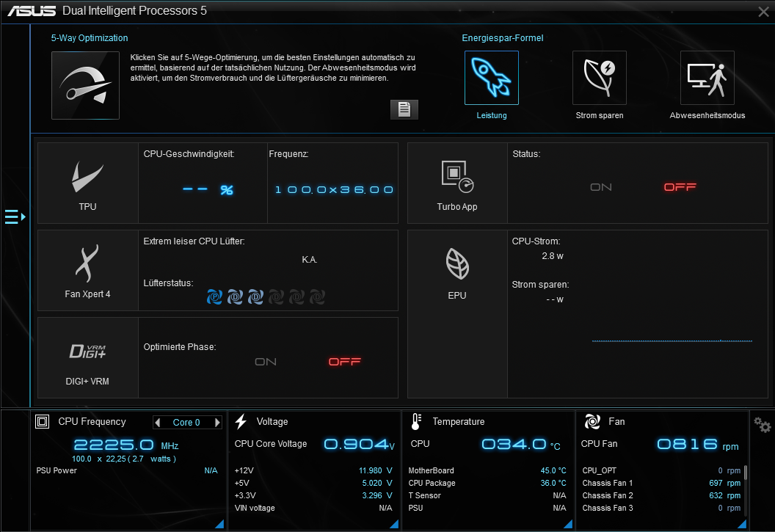Open the DIGI+ VRM module
The width and height of the screenshot is (775, 532).
[x=88, y=357]
